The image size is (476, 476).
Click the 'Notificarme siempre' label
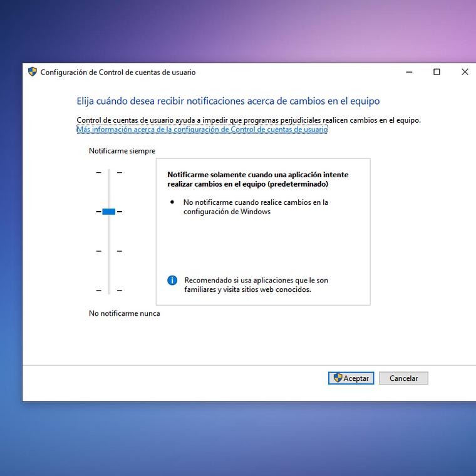coord(122,151)
